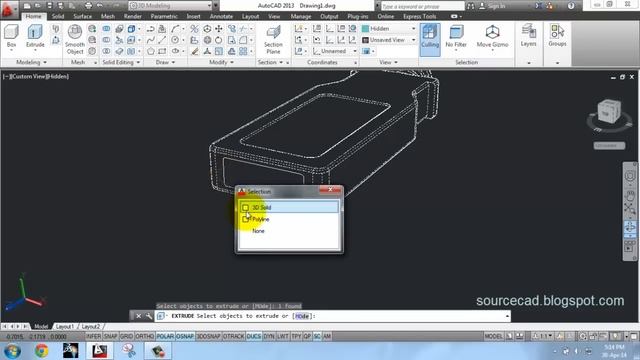This screenshot has width=640, height=360.
Task: Switch to the Surface ribbon tab
Action: point(82,16)
